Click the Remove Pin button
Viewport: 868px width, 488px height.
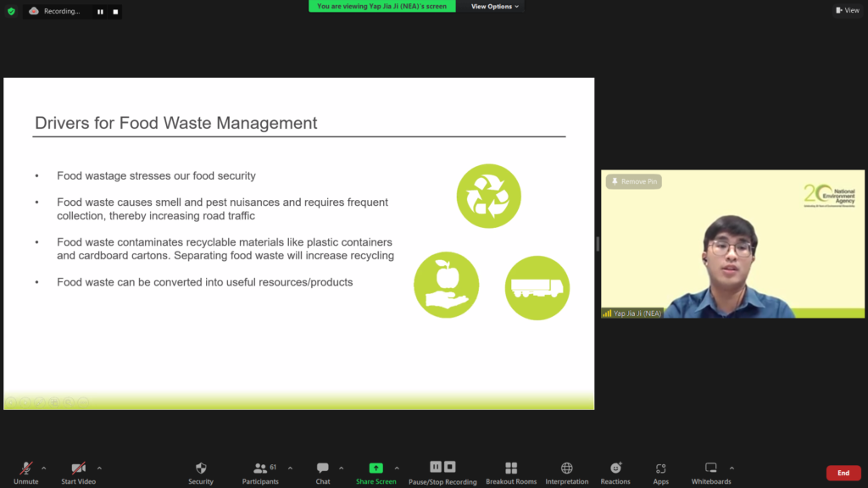pyautogui.click(x=633, y=181)
